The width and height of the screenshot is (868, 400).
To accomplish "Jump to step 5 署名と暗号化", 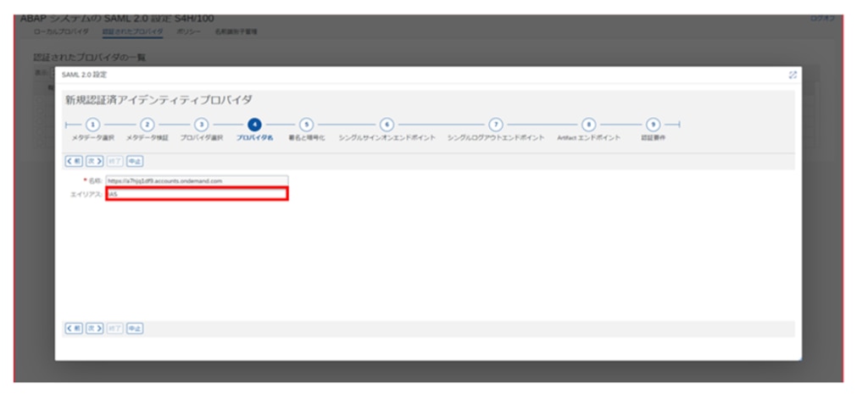I will point(306,125).
